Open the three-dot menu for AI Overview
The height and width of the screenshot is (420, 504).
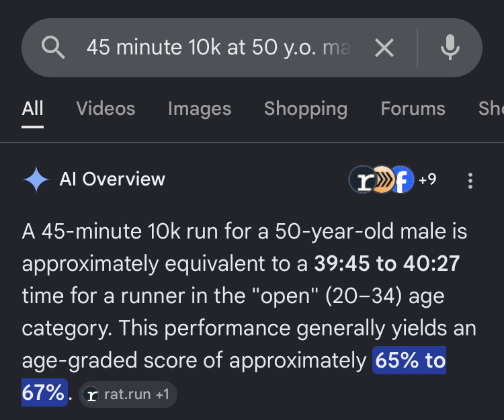(470, 181)
